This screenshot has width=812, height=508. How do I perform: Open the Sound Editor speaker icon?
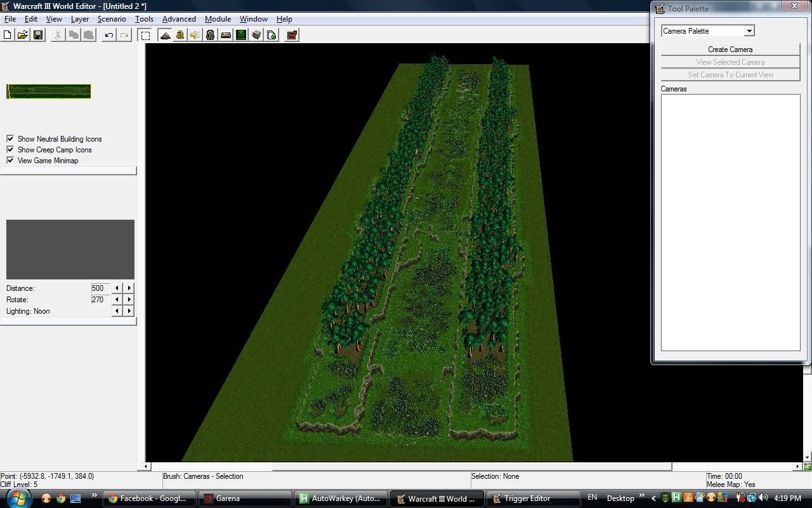(195, 35)
